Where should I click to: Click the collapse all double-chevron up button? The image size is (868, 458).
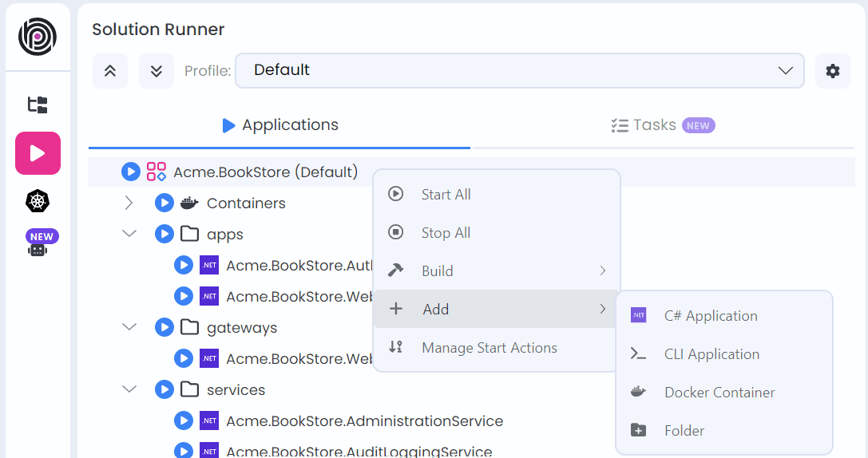pyautogui.click(x=110, y=71)
